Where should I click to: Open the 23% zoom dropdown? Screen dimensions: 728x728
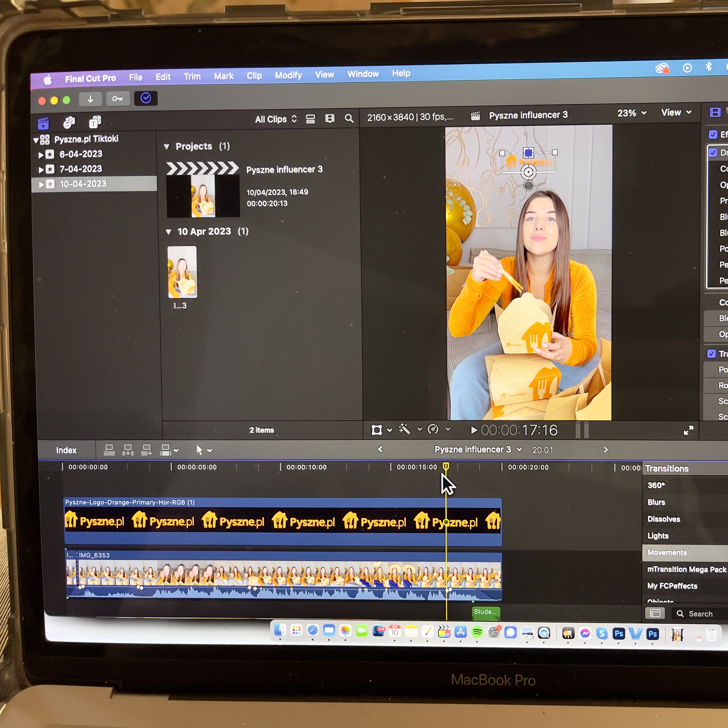(632, 113)
